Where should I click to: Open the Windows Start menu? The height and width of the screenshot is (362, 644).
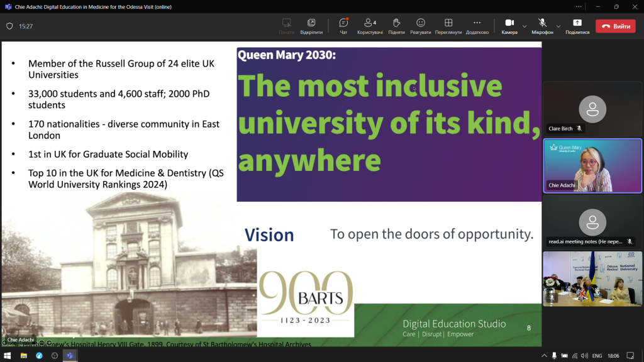8,356
